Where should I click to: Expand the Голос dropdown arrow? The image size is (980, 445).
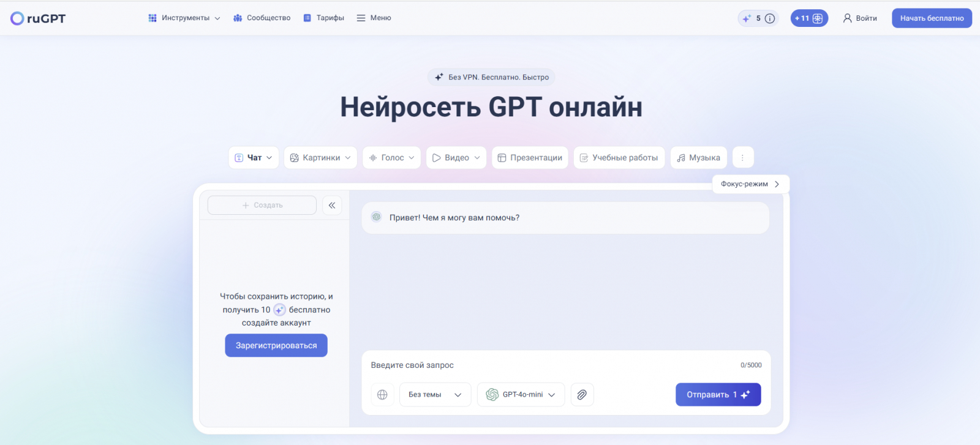pyautogui.click(x=412, y=158)
